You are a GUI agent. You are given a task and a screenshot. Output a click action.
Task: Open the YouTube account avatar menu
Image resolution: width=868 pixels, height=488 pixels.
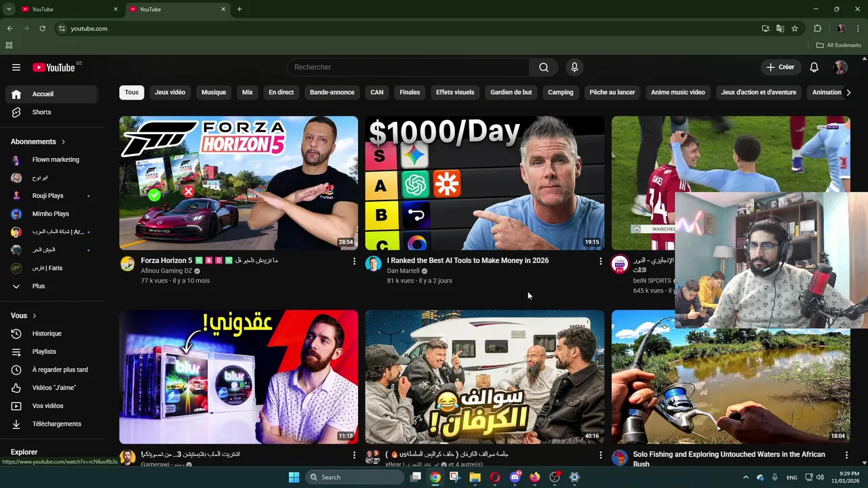[841, 67]
